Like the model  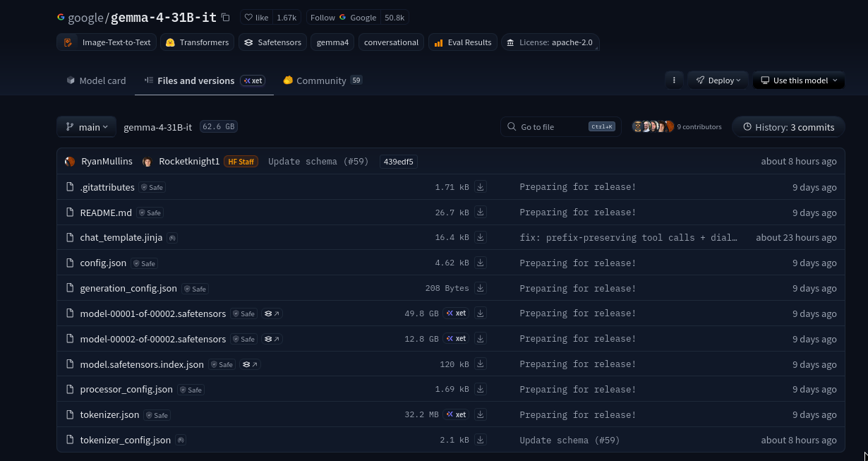point(257,18)
